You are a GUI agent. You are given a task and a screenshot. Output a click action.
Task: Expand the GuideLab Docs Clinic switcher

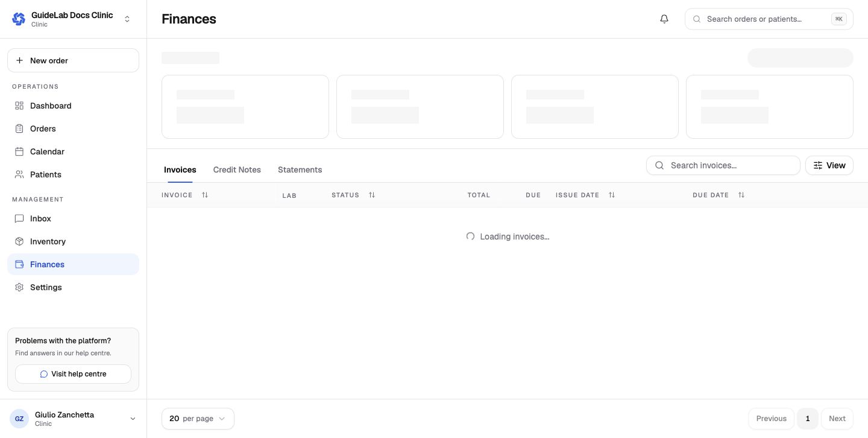(127, 19)
